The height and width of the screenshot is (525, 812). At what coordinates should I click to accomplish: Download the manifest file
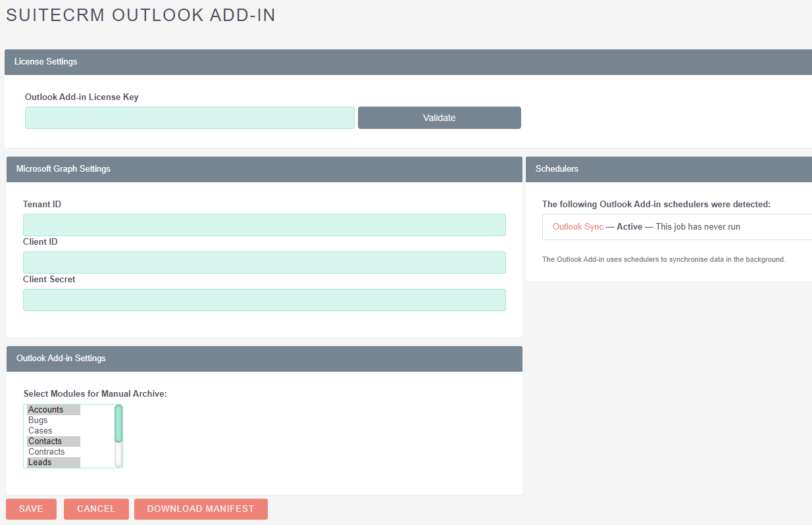[201, 509]
